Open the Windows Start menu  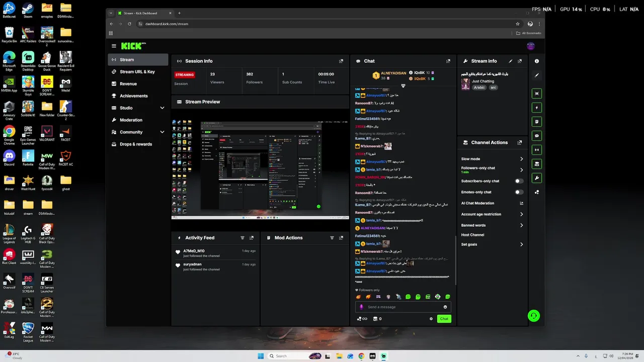coord(261,356)
